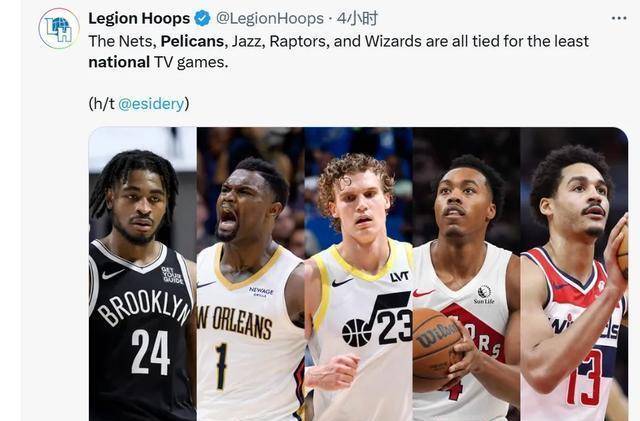The image size is (640, 421).
Task: Click the Sun Life patch on Raptors jersey
Action: pos(484,294)
